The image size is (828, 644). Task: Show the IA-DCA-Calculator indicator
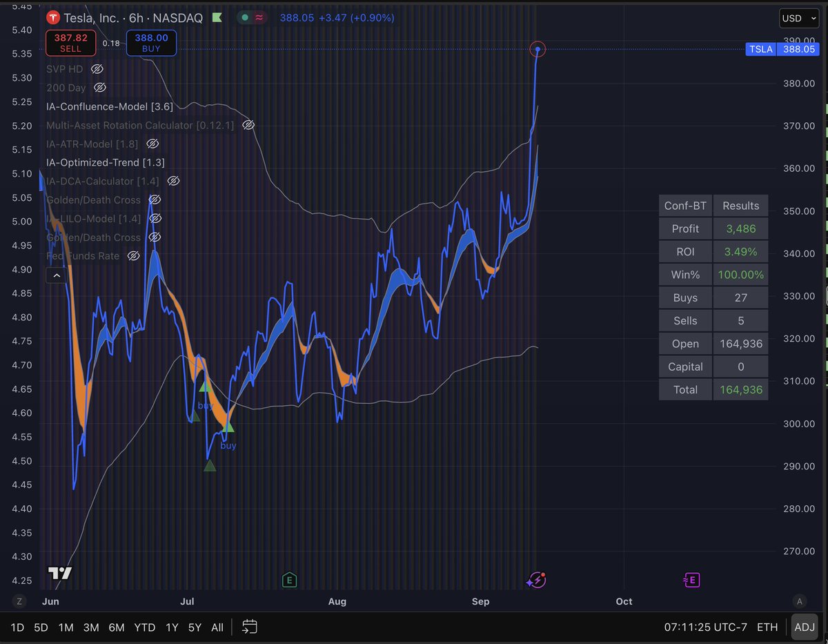pyautogui.click(x=173, y=181)
